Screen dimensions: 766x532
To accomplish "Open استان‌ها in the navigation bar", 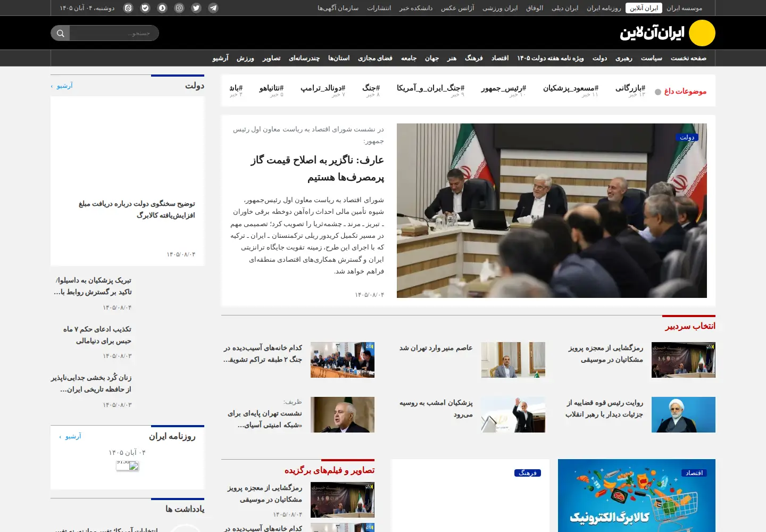I will [339, 58].
